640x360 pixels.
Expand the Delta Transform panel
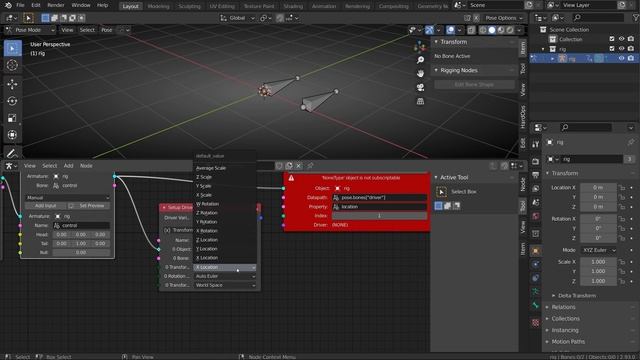576,296
